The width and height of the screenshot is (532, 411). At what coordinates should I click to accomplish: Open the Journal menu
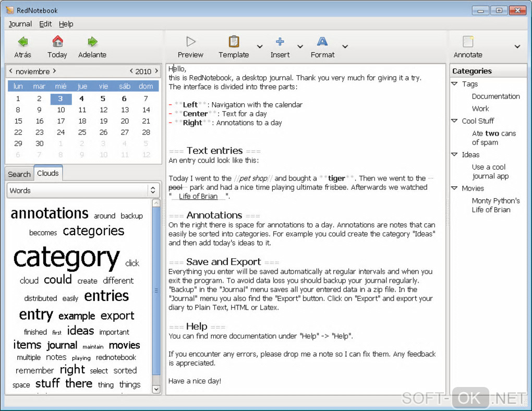pos(20,24)
